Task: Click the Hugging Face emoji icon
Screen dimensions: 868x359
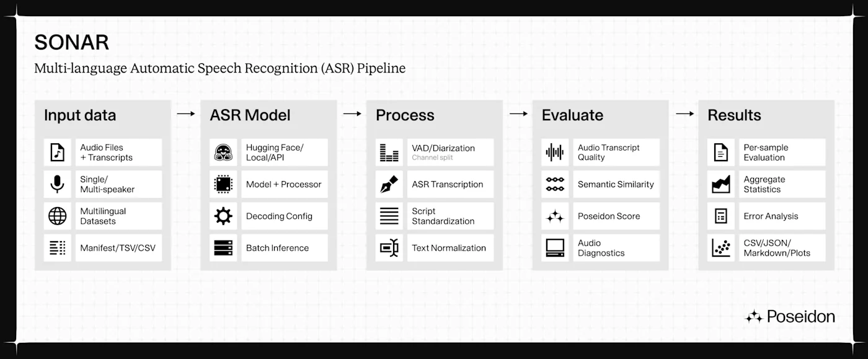Action: click(x=223, y=153)
